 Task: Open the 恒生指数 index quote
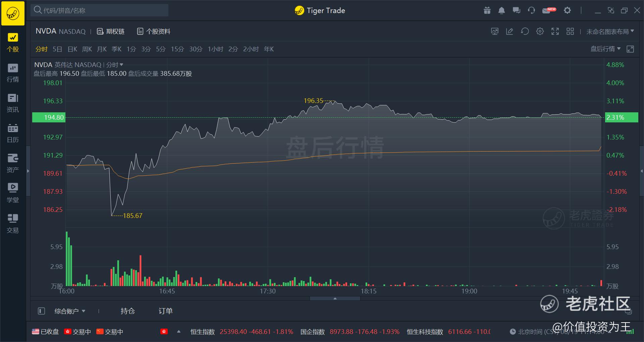[242, 332]
